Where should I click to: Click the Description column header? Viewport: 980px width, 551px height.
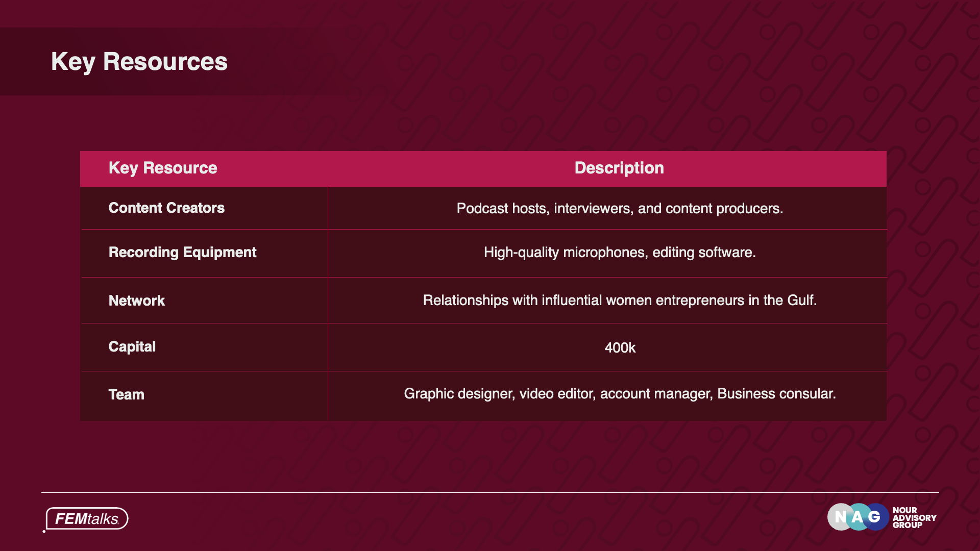619,168
